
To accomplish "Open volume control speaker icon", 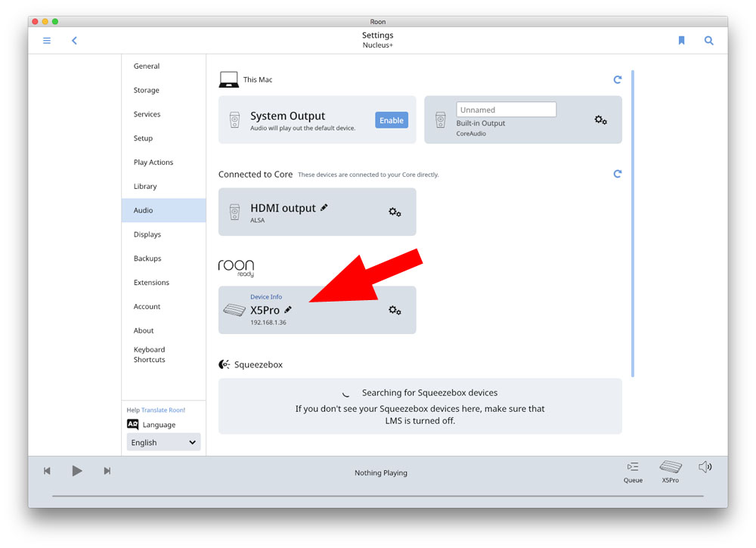I will [x=705, y=467].
